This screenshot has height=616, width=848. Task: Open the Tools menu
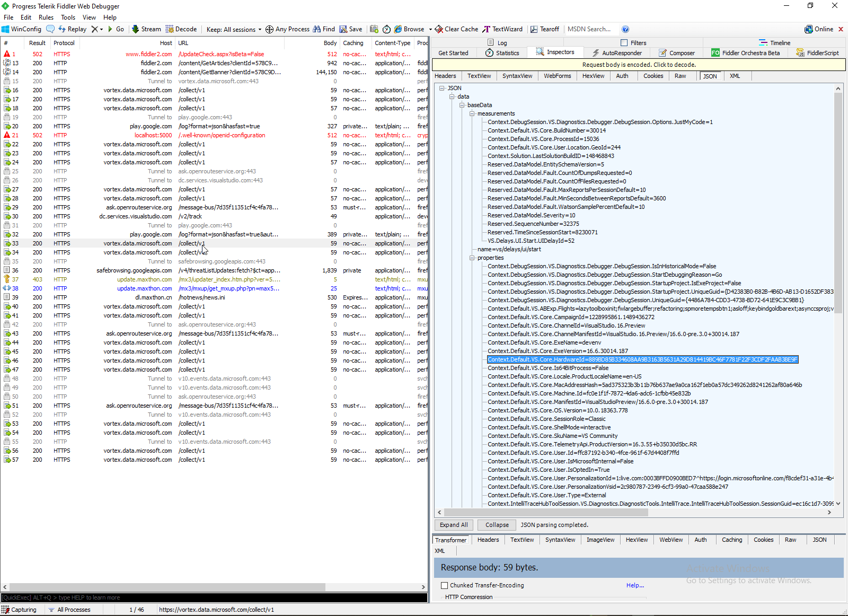pyautogui.click(x=68, y=17)
